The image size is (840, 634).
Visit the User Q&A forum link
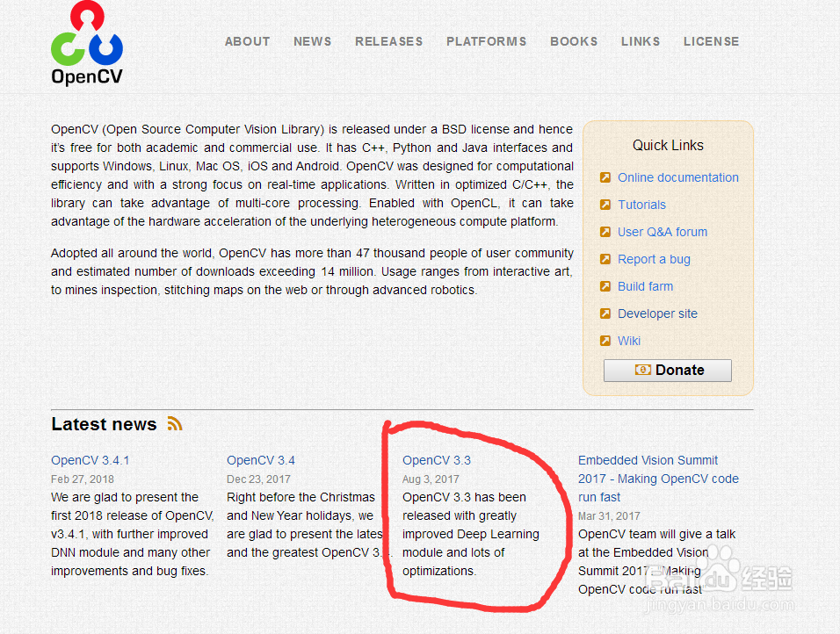663,232
